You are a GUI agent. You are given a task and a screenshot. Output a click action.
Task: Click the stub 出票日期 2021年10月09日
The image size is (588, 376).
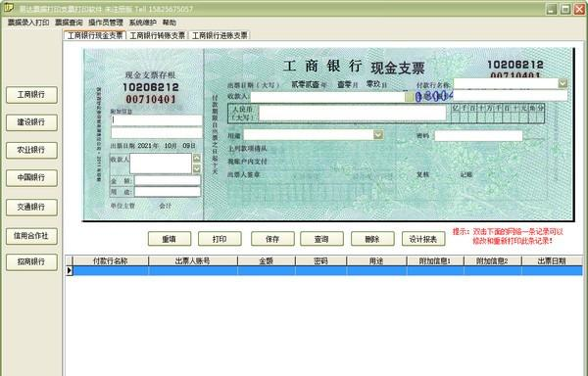click(153, 146)
